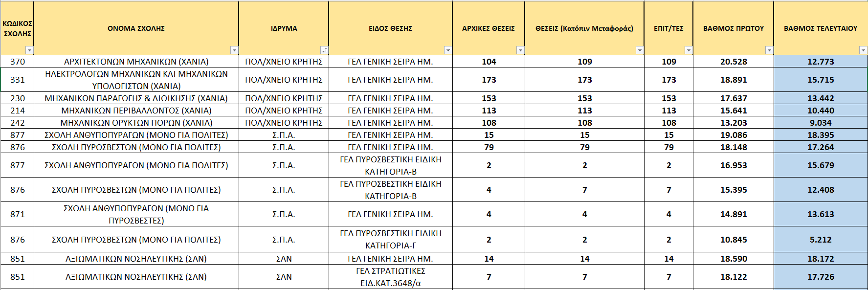Click last grade value 15.679

pyautogui.click(x=821, y=165)
